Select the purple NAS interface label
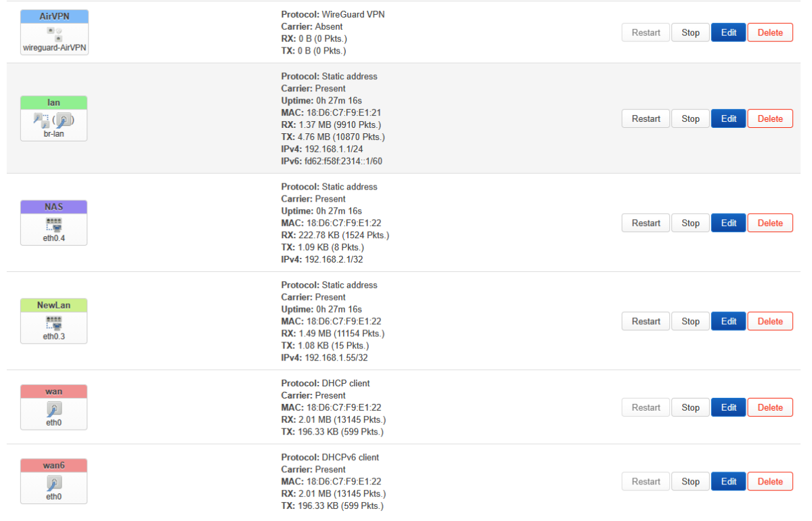Viewport: 812px width, 521px height. click(54, 207)
